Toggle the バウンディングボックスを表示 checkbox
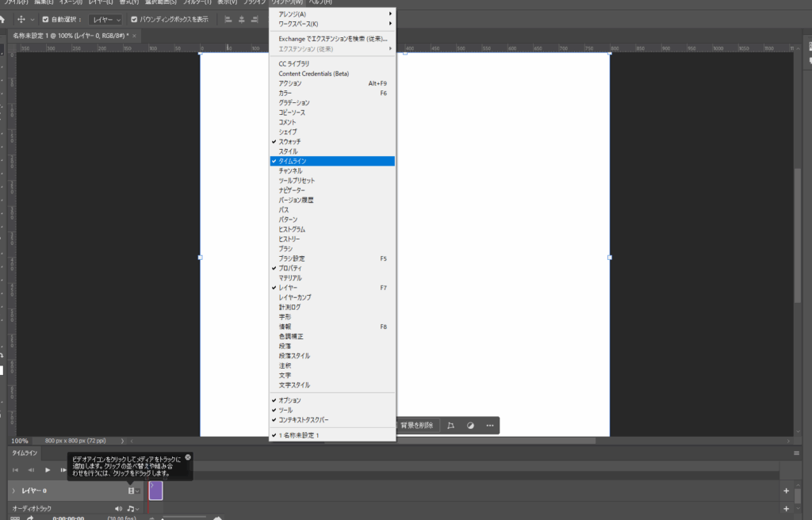The height and width of the screenshot is (520, 812). (134, 19)
